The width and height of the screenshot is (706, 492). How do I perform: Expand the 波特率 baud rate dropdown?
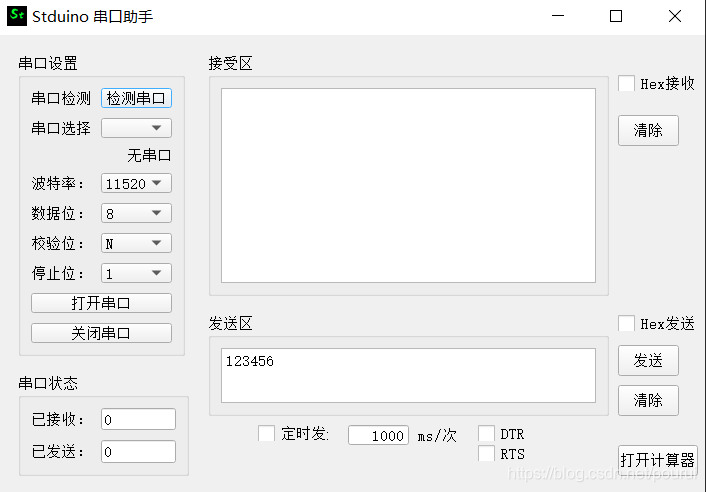click(136, 183)
